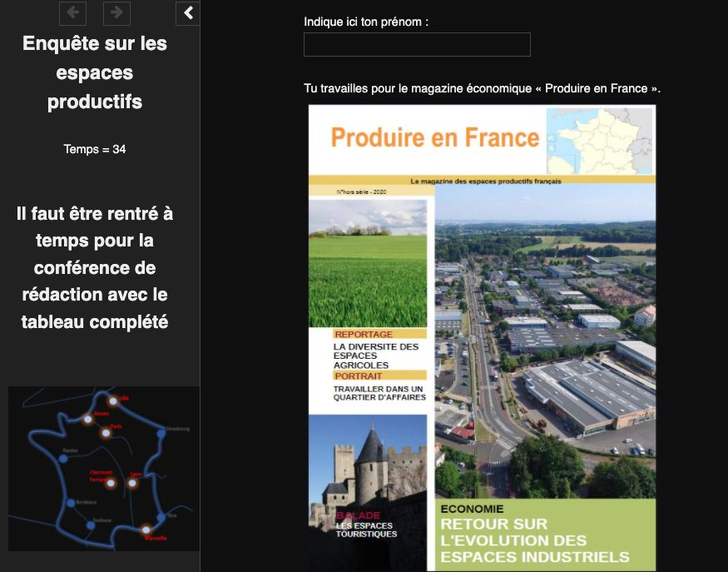Select the Lille marker on the map

(113, 401)
